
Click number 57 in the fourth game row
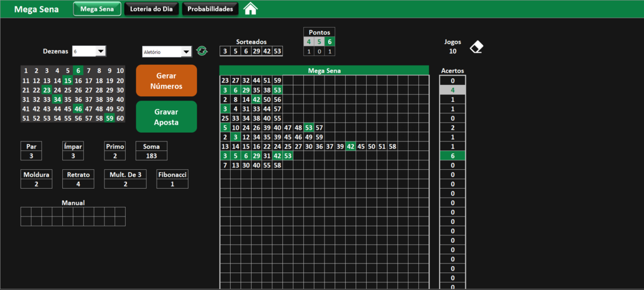(x=277, y=109)
